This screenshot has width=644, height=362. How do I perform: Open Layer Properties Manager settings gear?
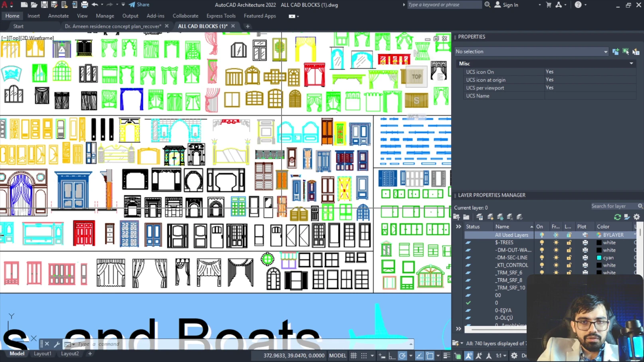(637, 217)
